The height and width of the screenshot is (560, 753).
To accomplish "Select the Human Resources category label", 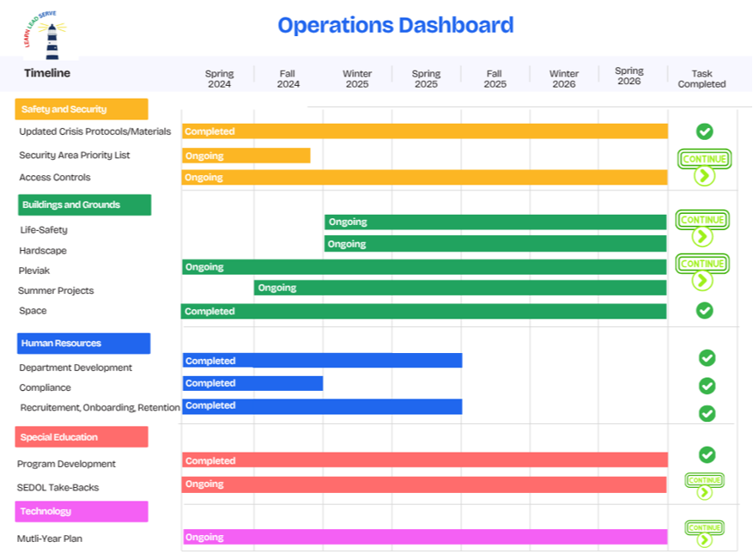I will pyautogui.click(x=83, y=344).
